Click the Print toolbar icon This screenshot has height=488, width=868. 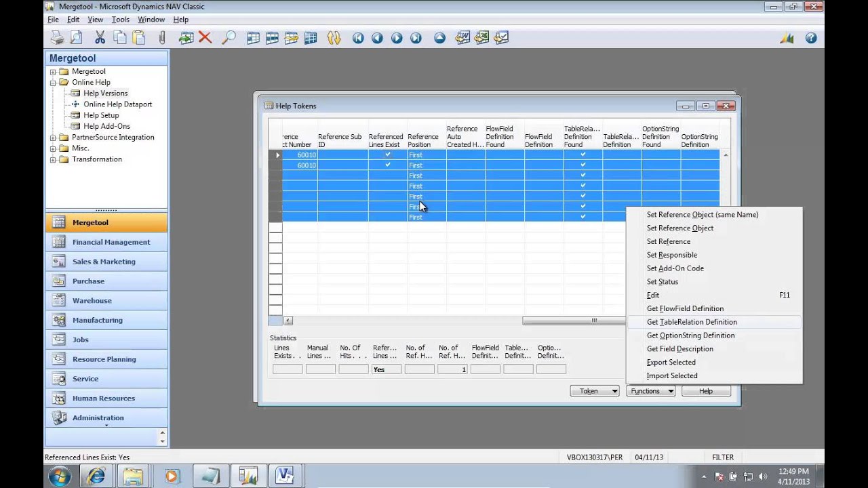coord(58,38)
